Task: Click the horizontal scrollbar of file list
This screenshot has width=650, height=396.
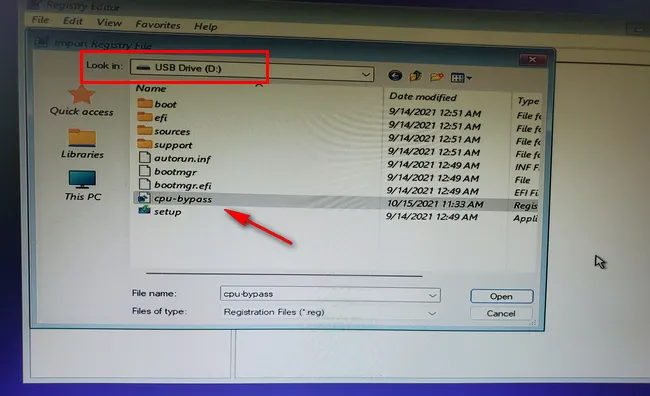Action: tap(284, 274)
